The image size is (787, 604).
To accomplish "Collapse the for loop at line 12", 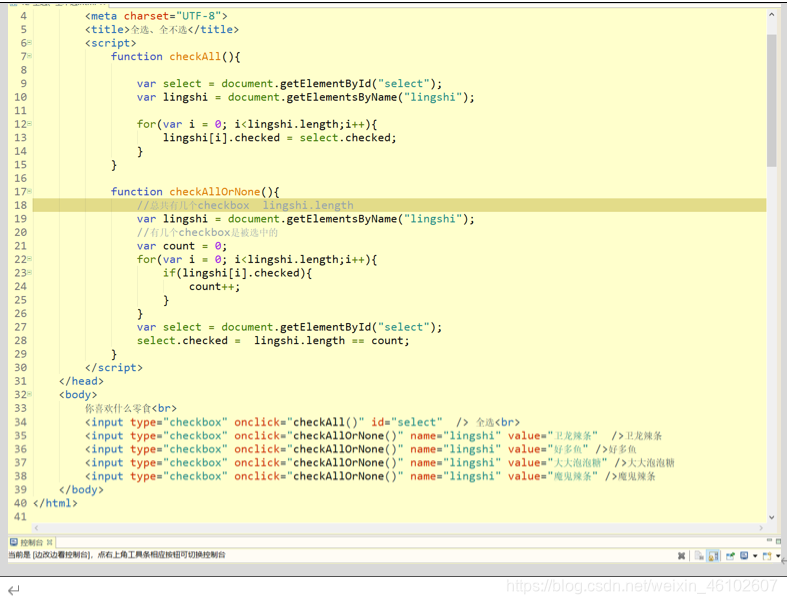I will click(x=29, y=124).
